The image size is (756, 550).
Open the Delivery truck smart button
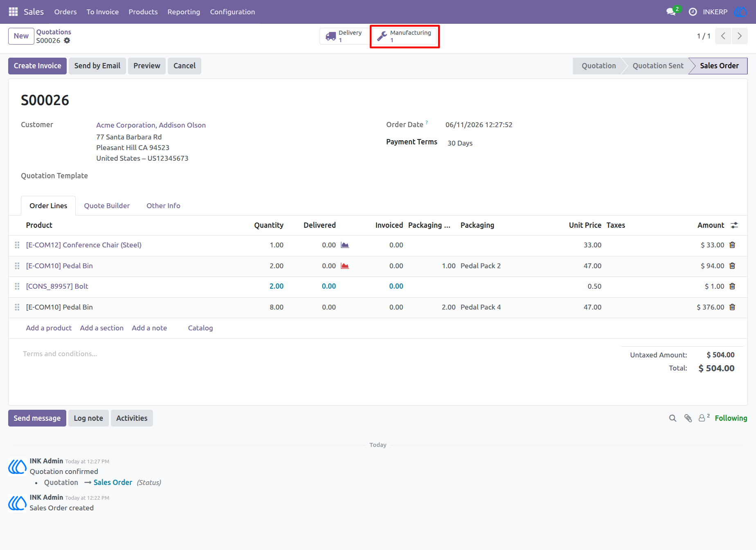coord(344,36)
